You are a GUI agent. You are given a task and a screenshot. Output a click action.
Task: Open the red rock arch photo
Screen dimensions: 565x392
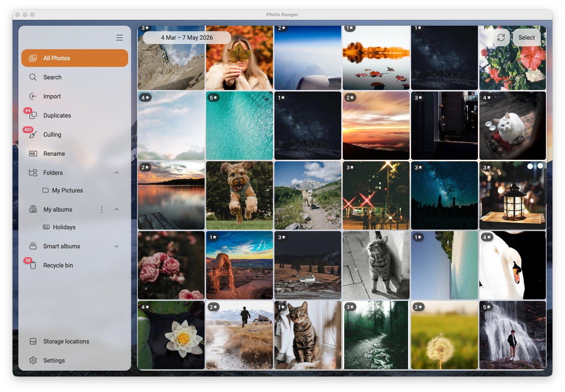point(240,265)
